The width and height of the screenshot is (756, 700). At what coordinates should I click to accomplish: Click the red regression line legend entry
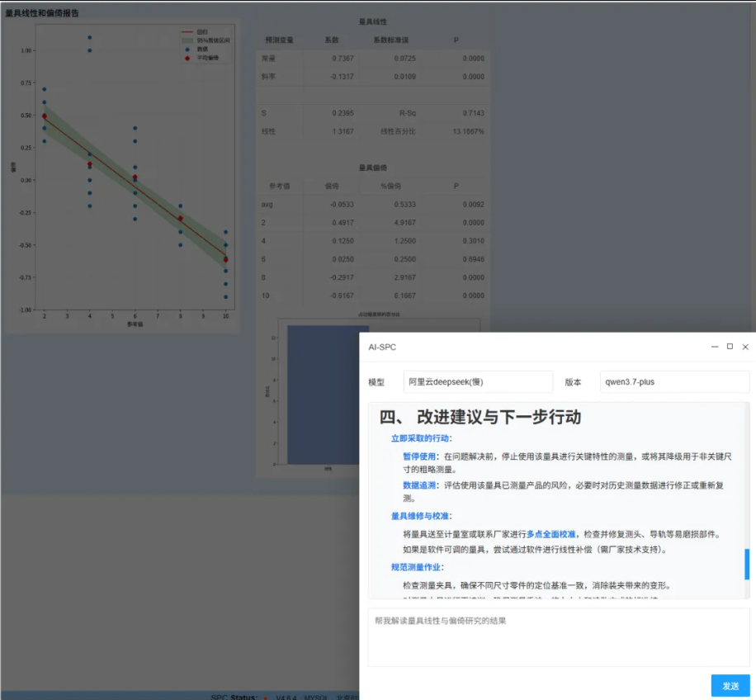187,32
